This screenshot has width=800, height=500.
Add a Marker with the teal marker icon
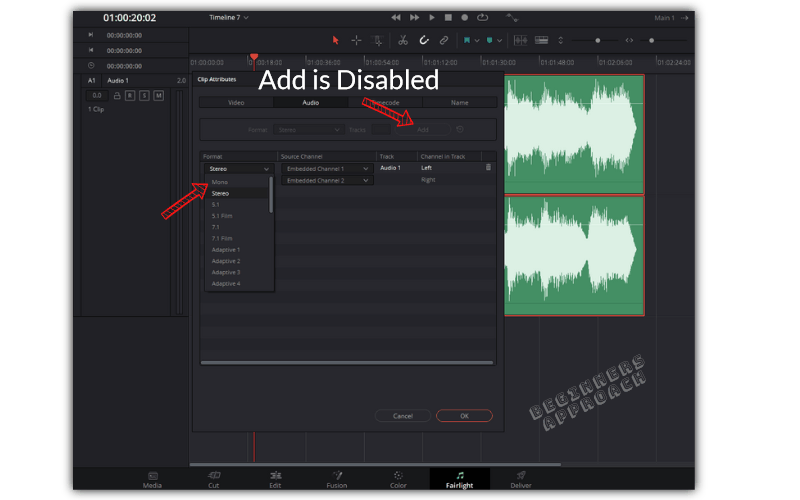coord(489,40)
